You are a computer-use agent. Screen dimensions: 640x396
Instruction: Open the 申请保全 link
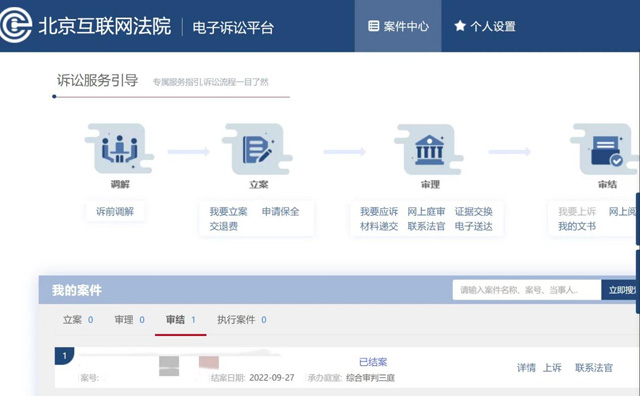(x=280, y=211)
